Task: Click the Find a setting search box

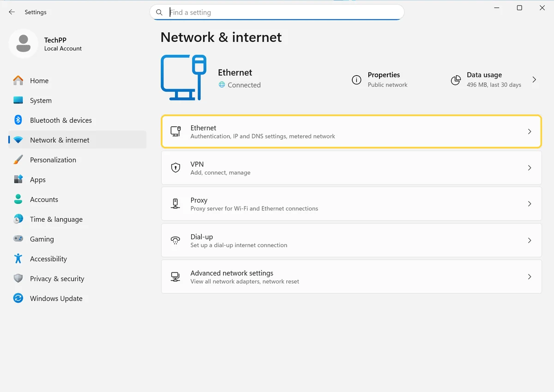Action: coord(277,12)
